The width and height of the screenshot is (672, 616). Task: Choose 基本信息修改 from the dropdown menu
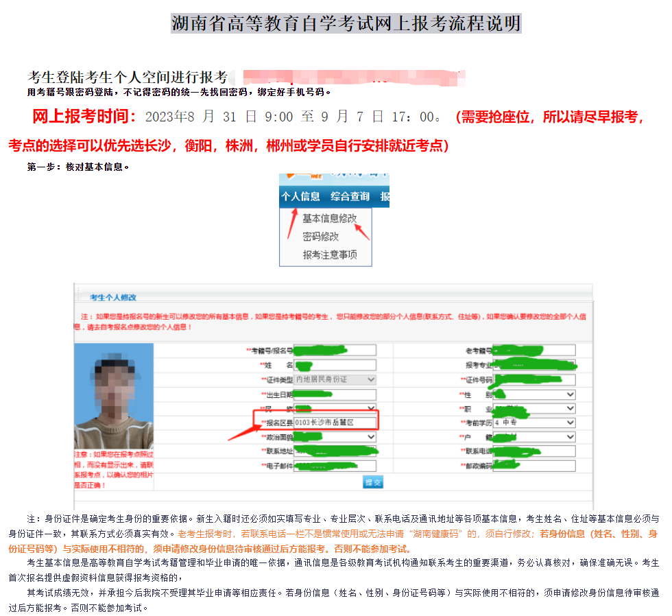coord(329,219)
